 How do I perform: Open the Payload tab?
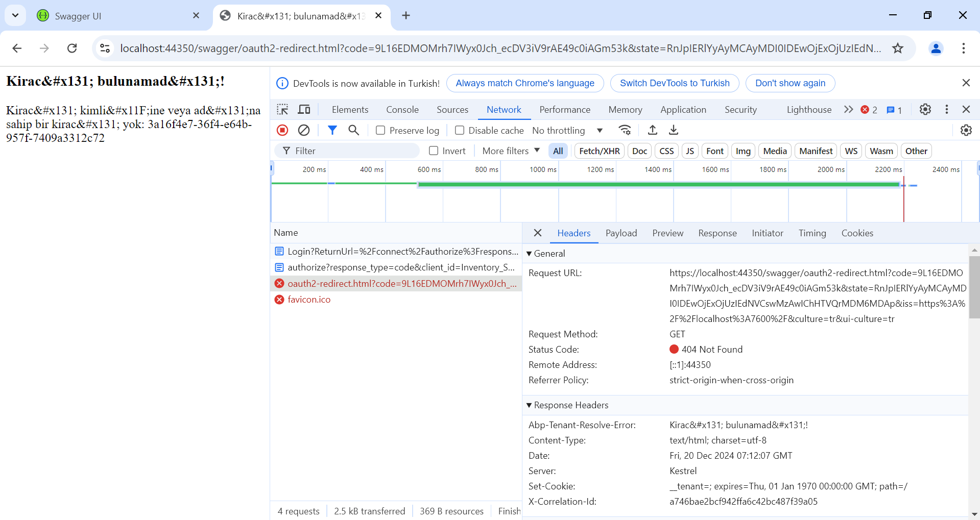tap(621, 233)
